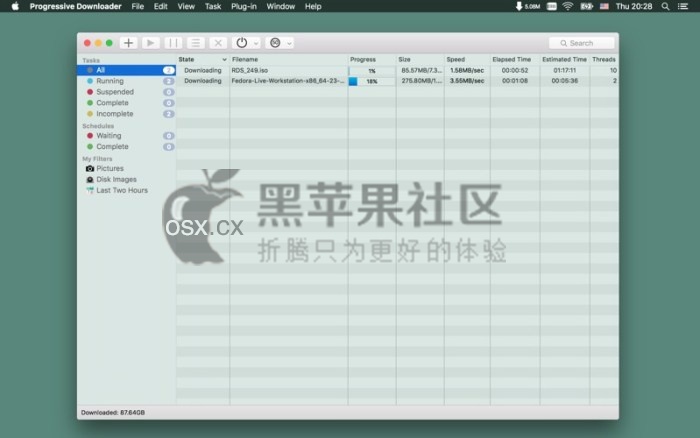Open the Progressive Downloader app menu
Image resolution: width=700 pixels, height=438 pixels.
coord(75,6)
